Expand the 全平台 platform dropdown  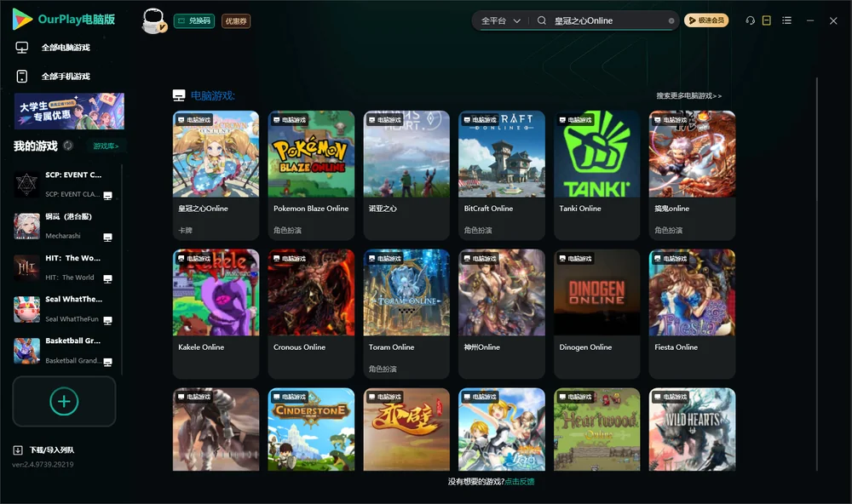pos(500,20)
